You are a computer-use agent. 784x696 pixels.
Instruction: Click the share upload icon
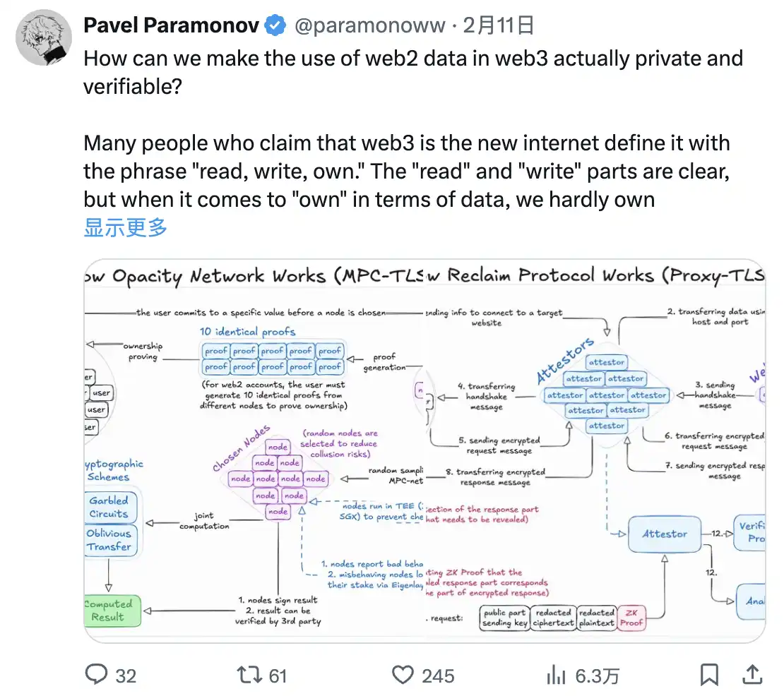753,675
